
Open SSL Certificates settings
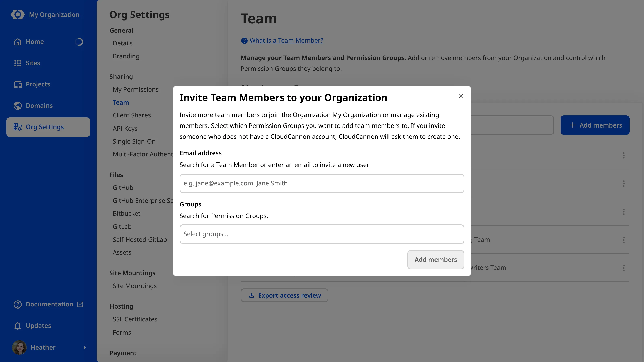(135, 319)
